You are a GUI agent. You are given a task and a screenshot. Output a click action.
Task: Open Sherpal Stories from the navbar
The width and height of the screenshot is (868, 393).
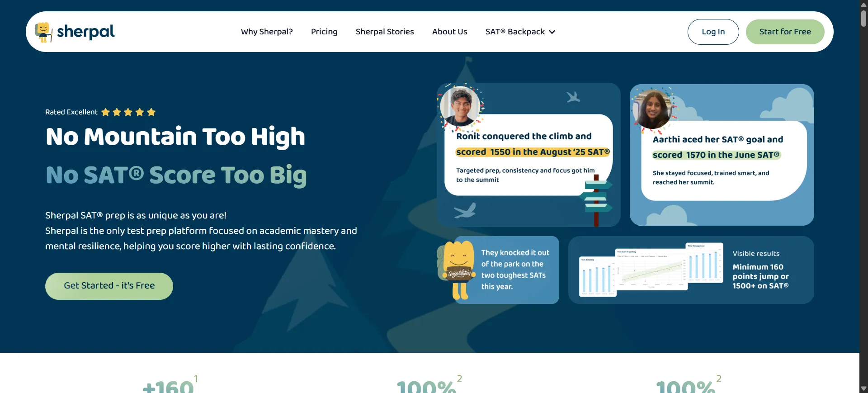[385, 32]
